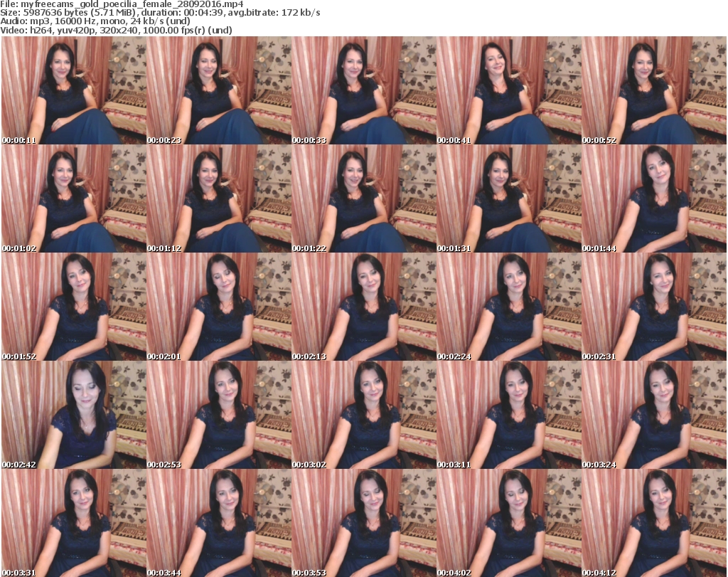Select the frame at 00:00:41
728x577 pixels.
click(x=509, y=90)
